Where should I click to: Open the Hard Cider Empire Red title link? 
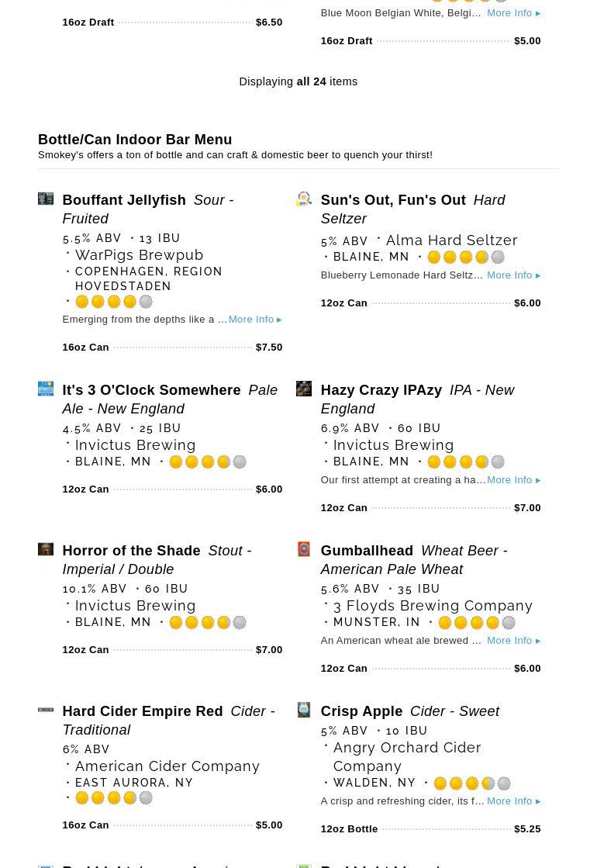143,711
